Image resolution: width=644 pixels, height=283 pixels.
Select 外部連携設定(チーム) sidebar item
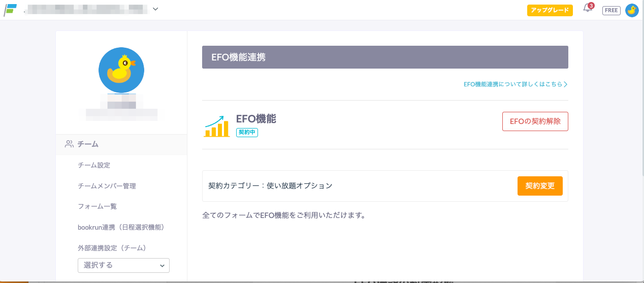coord(112,248)
